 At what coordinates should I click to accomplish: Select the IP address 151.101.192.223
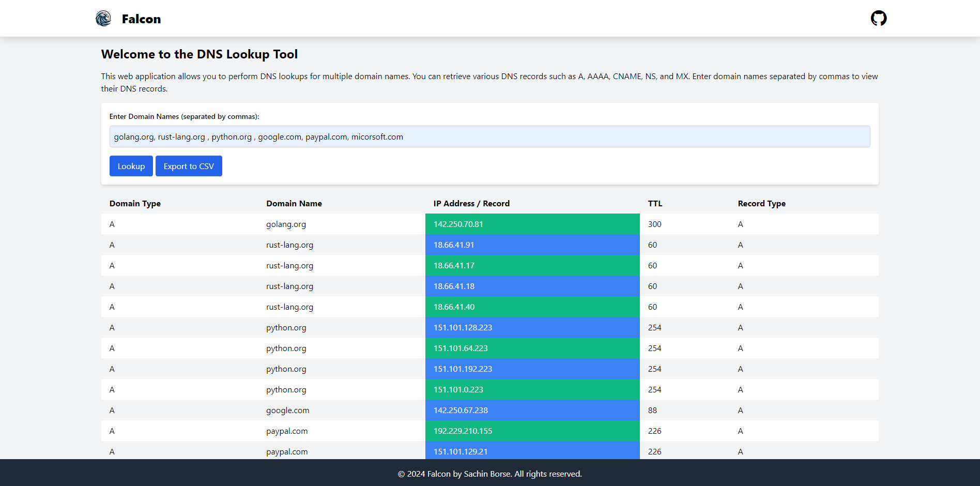[x=463, y=369]
